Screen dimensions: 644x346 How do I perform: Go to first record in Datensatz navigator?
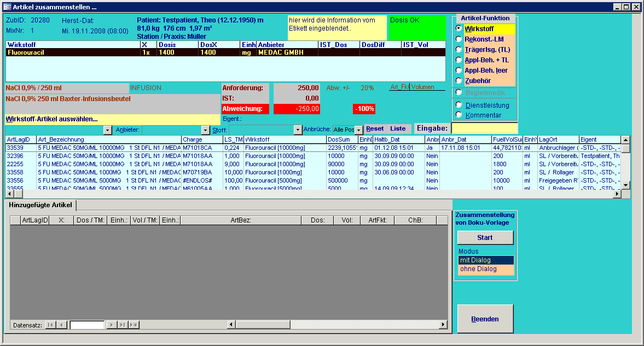[50, 325]
